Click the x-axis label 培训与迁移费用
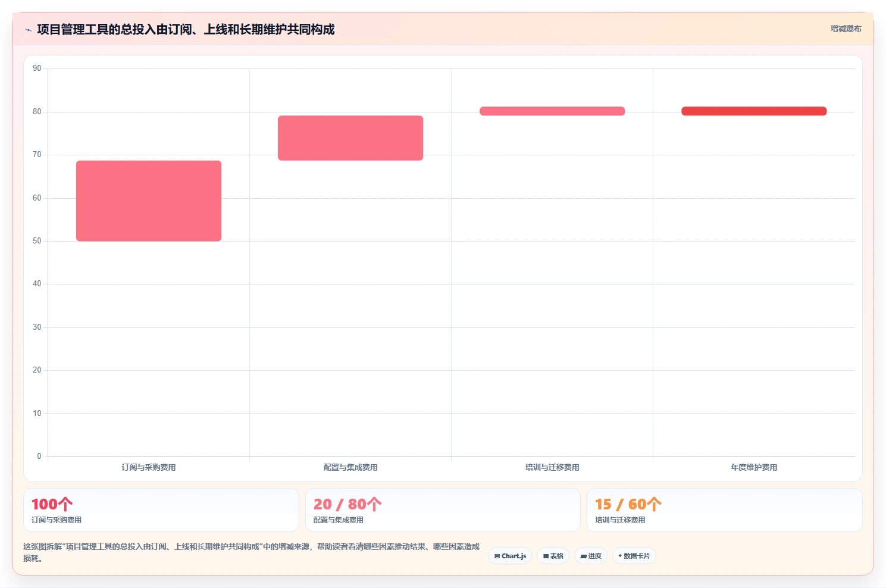This screenshot has height=588, width=886. click(x=552, y=467)
